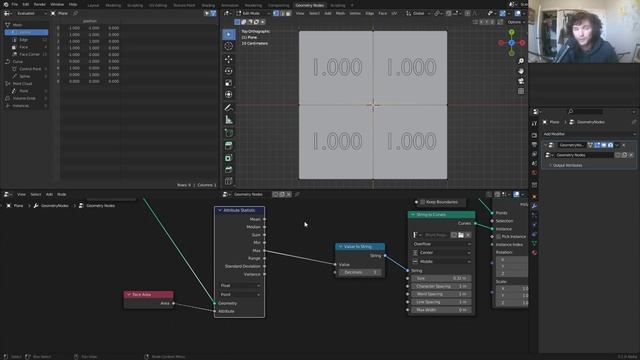The image size is (640, 360).
Task: Click the Size slider in String to Curves
Action: coord(441,278)
